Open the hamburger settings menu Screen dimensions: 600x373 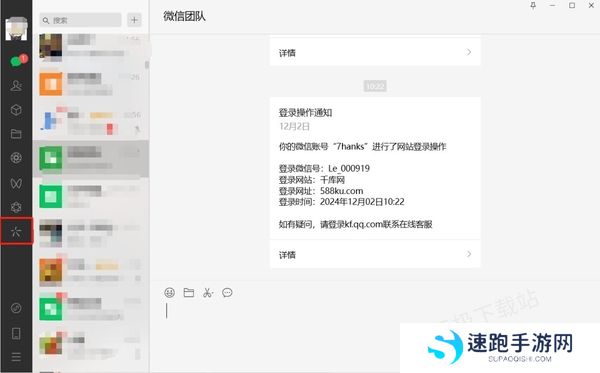tap(16, 357)
